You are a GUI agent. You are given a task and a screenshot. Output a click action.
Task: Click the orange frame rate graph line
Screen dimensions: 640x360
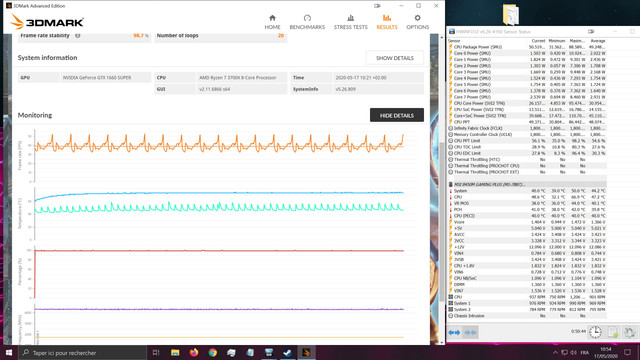(x=220, y=144)
